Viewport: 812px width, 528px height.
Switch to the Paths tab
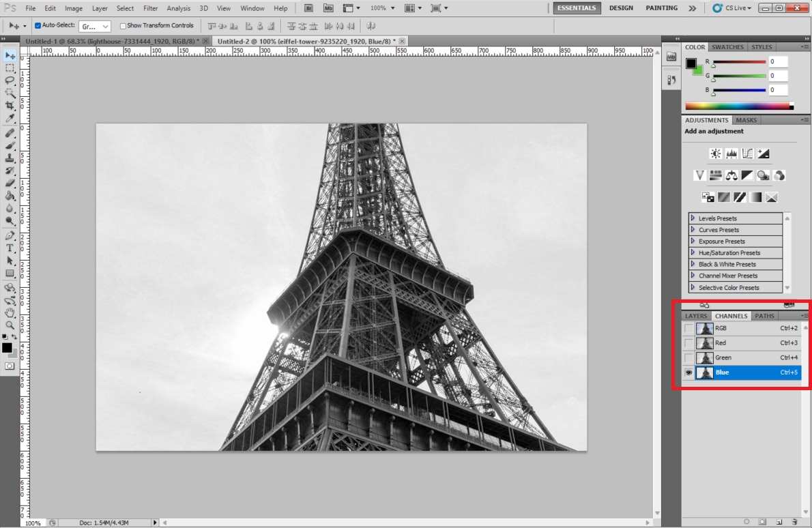click(764, 316)
